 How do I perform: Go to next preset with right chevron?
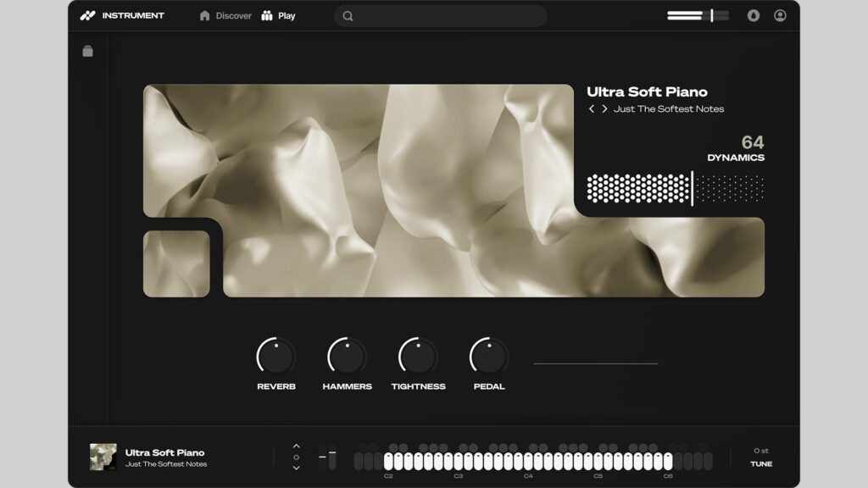coord(604,109)
